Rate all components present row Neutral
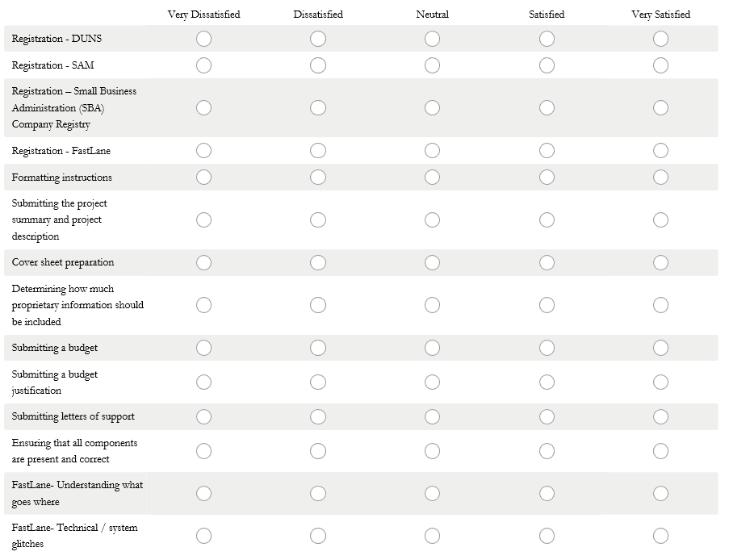This screenshot has height=560, width=729. [432, 451]
